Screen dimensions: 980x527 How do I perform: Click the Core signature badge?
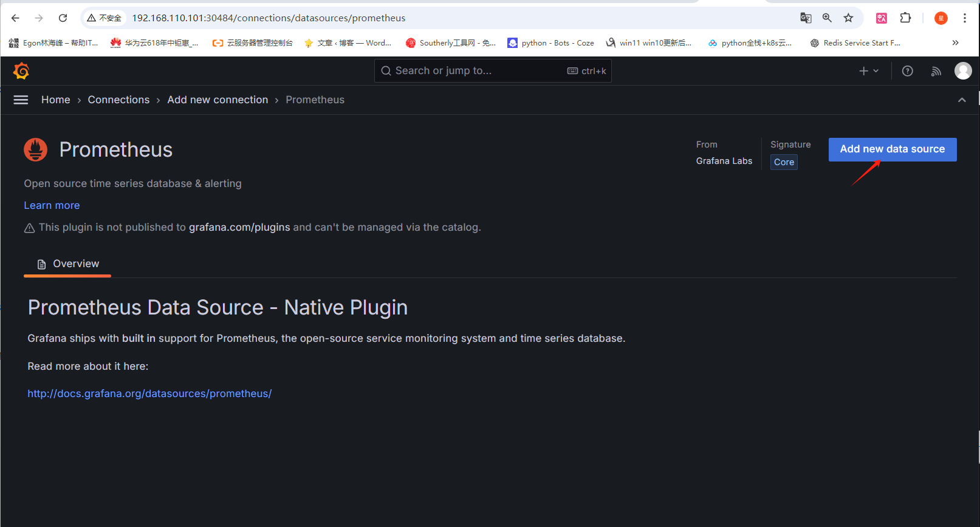click(784, 162)
